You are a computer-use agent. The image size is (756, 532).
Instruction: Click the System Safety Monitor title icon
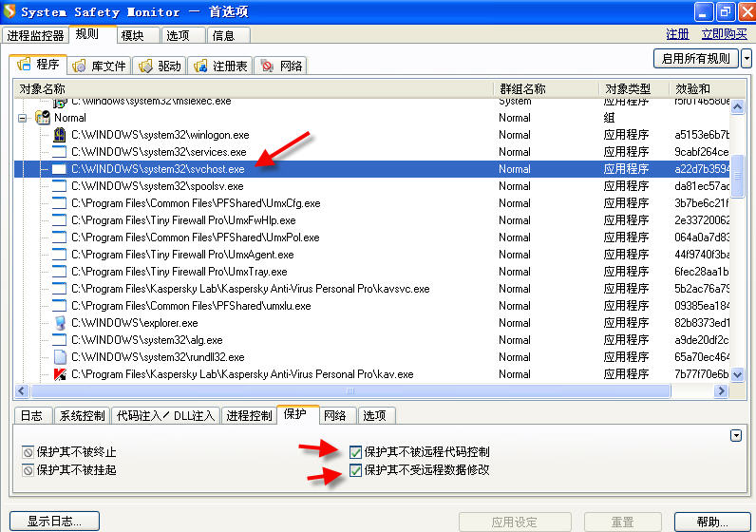point(9,10)
